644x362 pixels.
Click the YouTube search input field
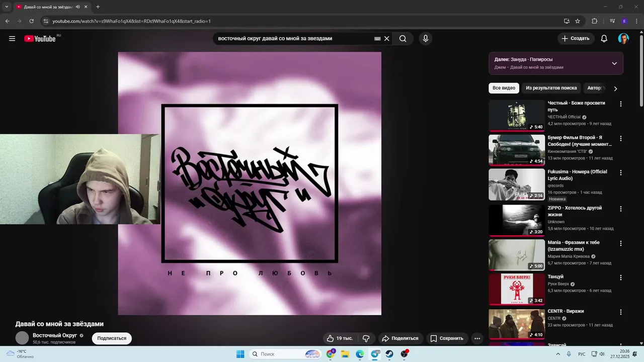point(294,39)
